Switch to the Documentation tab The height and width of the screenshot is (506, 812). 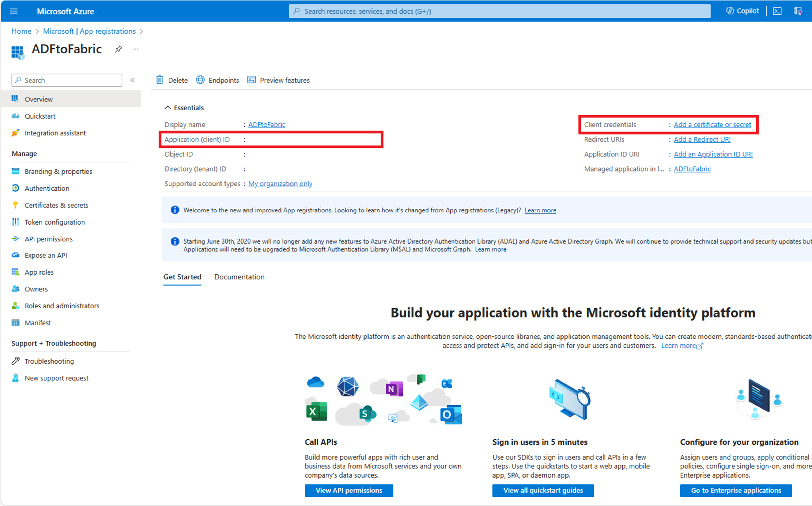coord(239,277)
